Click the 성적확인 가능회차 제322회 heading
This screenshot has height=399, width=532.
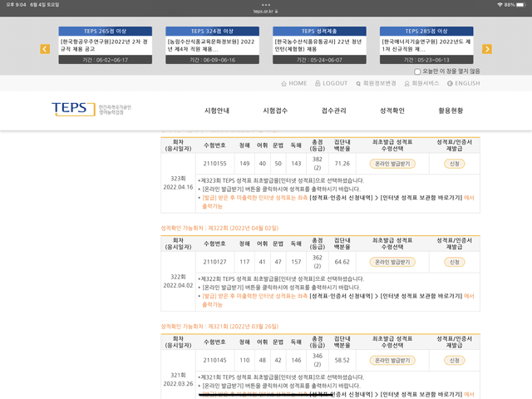point(219,229)
